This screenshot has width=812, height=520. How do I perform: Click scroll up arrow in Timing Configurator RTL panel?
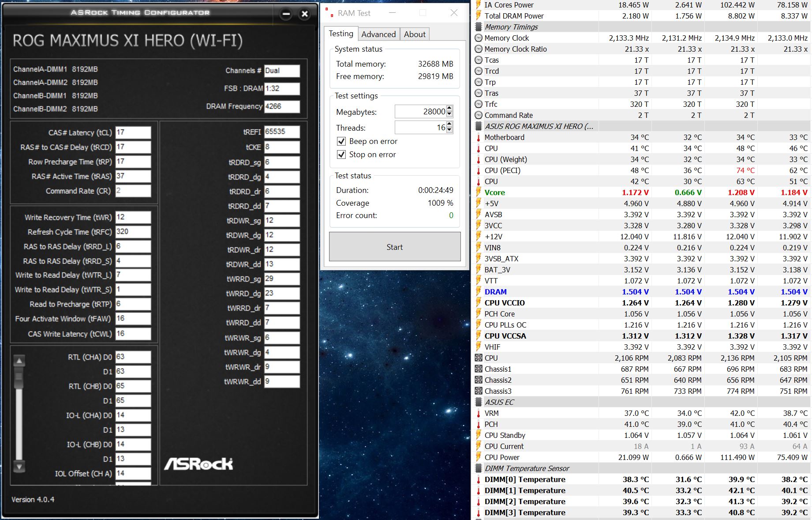click(19, 361)
